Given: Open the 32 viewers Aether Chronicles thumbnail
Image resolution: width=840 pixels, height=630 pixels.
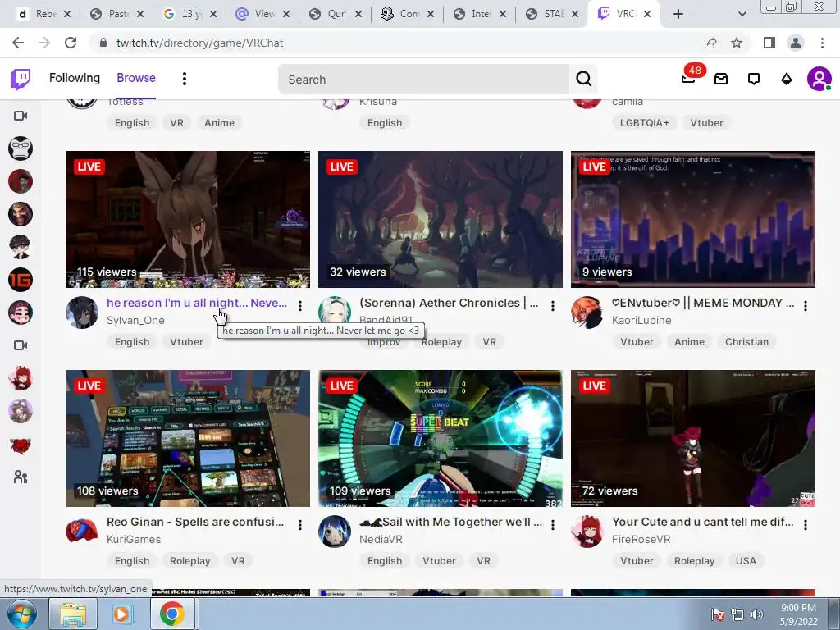Looking at the screenshot, I should [441, 219].
